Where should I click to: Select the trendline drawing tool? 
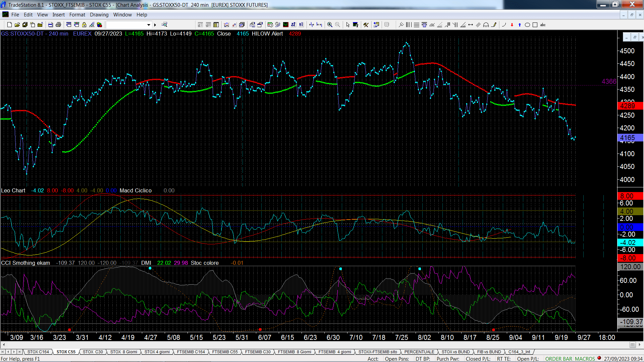[x=401, y=25]
